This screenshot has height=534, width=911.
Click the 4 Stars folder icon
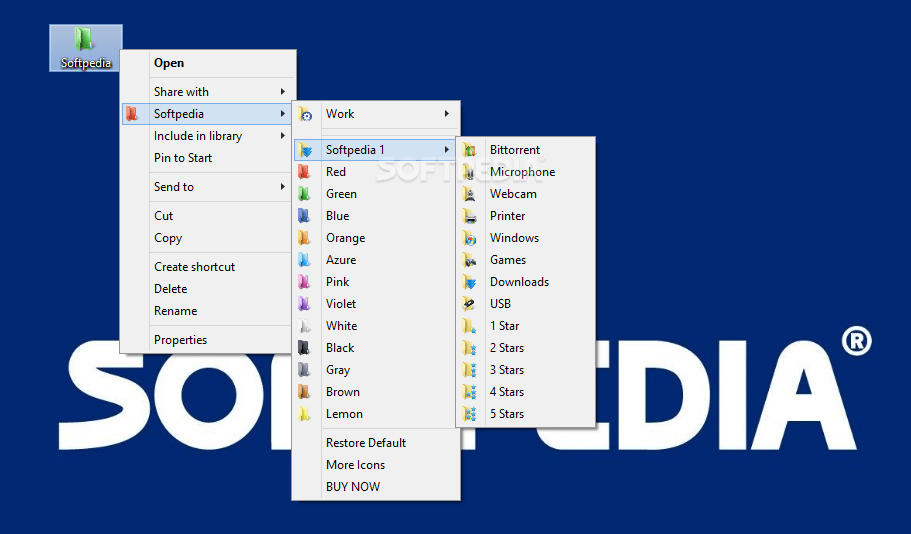point(469,392)
